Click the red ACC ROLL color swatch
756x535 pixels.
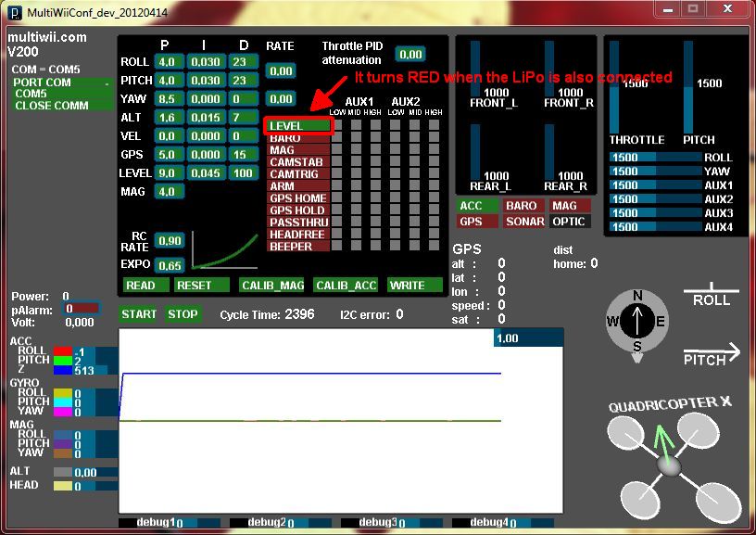point(63,351)
